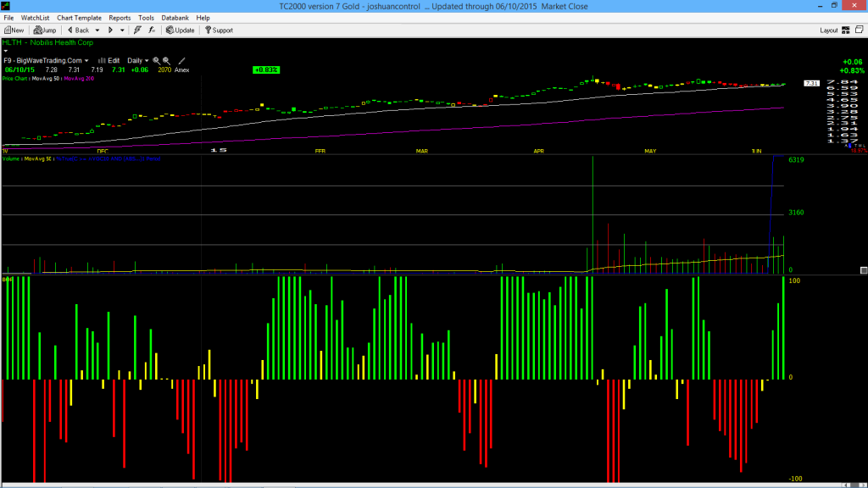
Task: Expand the arrow under the HLTH symbol
Action: coord(6,51)
